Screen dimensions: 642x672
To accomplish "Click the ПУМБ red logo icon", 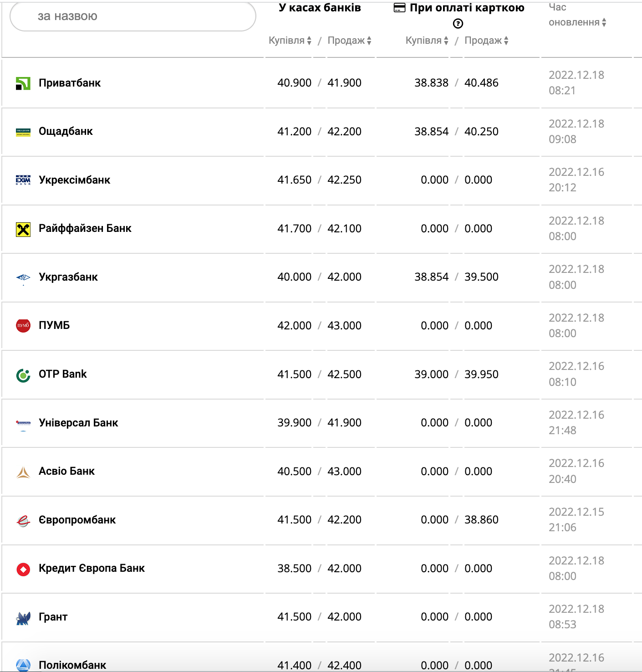I will point(23,326).
